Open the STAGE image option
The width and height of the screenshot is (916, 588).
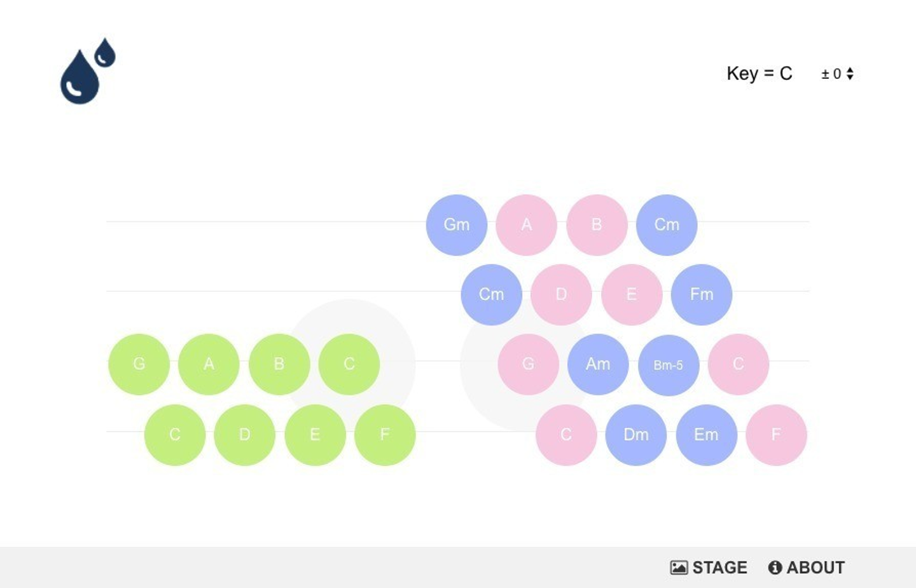click(x=709, y=568)
